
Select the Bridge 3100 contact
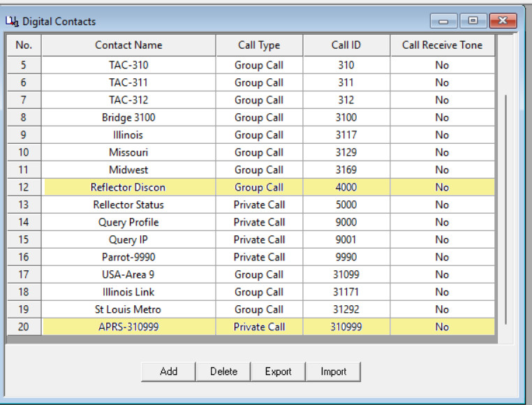(128, 117)
